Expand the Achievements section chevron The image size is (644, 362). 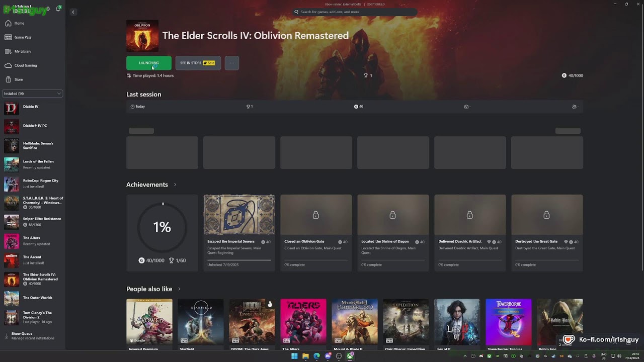(175, 185)
